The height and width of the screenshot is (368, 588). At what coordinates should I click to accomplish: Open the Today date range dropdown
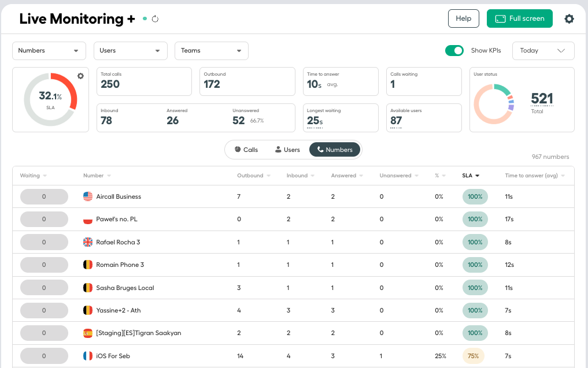coord(543,51)
